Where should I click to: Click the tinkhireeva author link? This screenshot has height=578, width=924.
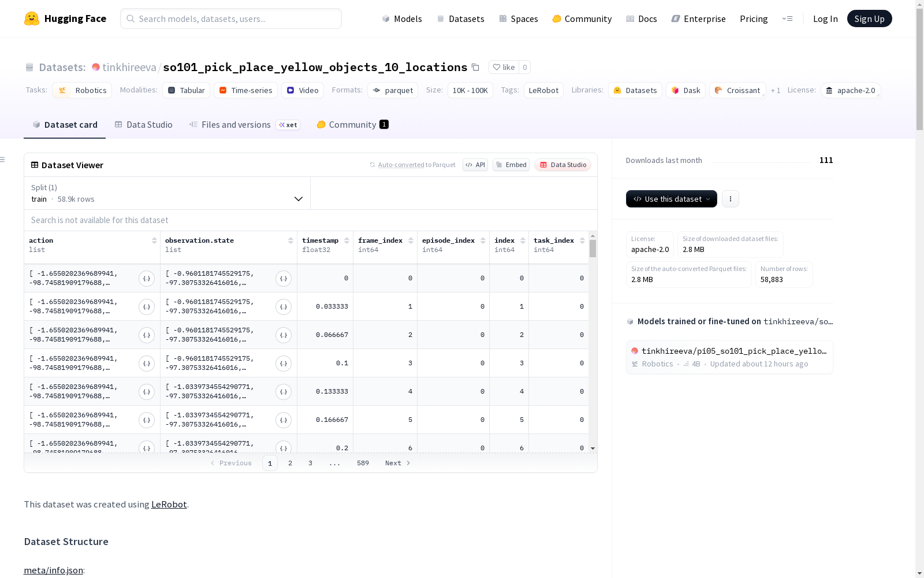point(129,67)
